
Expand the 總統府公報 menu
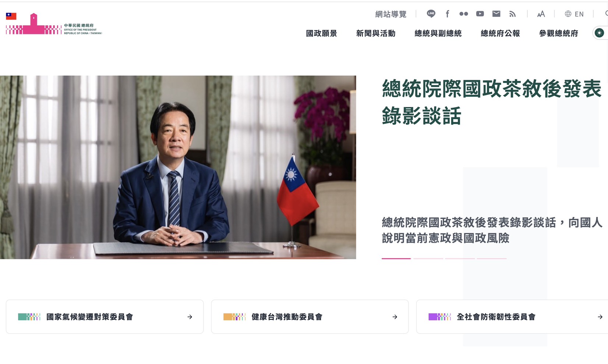[500, 33]
